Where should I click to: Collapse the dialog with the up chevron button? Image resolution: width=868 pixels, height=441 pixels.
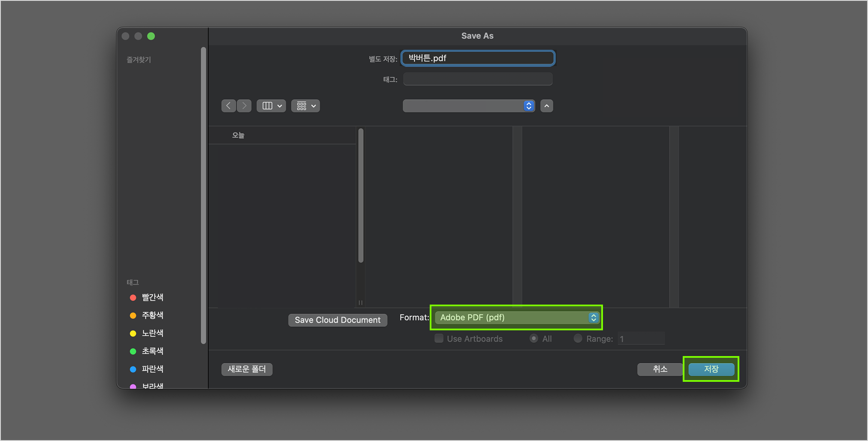click(x=546, y=106)
